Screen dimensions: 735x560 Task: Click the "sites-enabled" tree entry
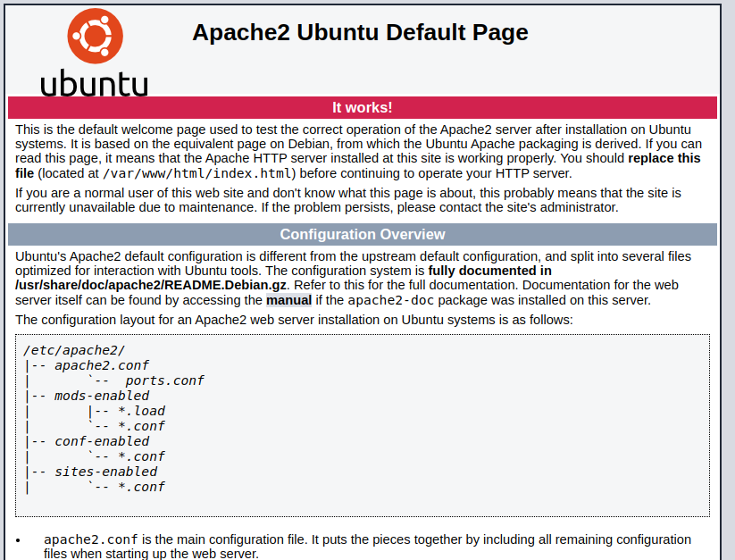click(106, 472)
